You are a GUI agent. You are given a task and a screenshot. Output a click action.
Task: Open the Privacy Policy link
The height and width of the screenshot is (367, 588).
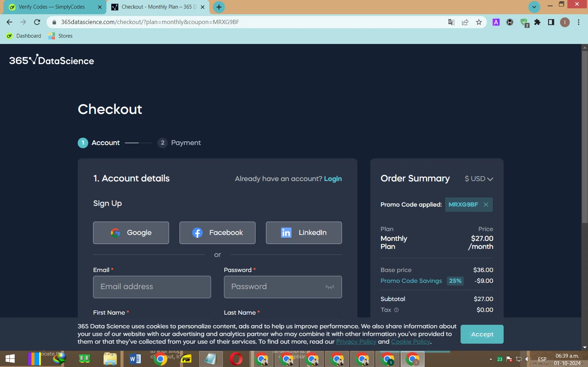[x=356, y=342]
